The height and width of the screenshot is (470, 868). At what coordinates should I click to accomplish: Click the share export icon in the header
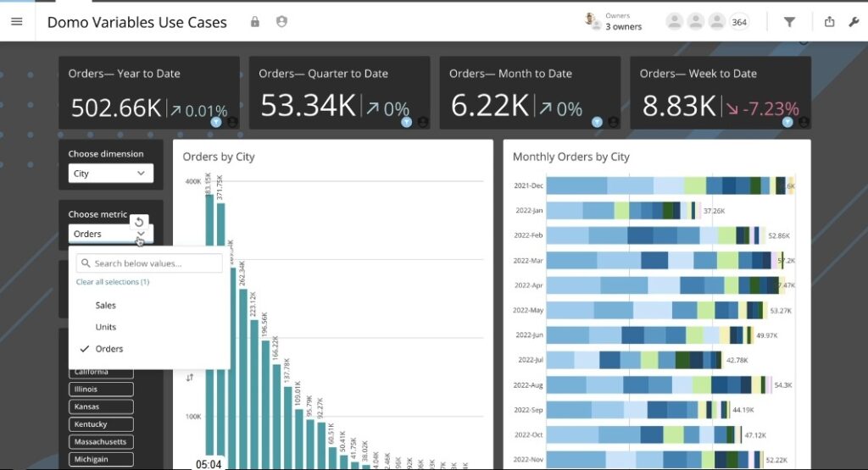click(829, 22)
